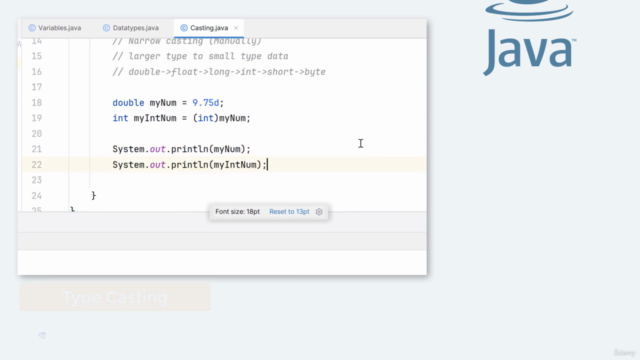Image resolution: width=640 pixels, height=360 pixels.
Task: Click Reset to 13pt link
Action: 289,211
